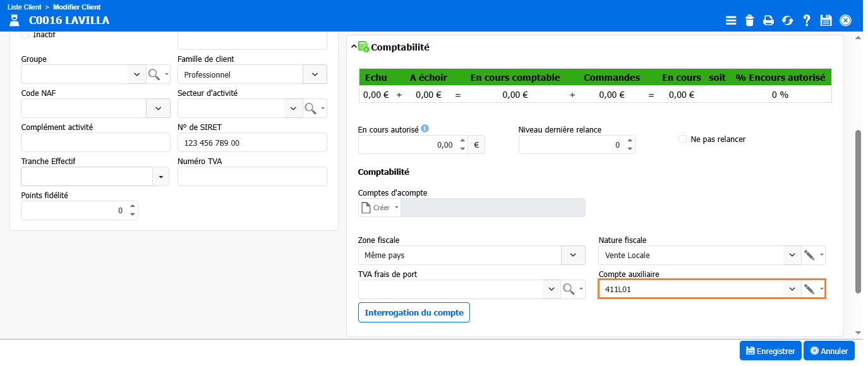The height and width of the screenshot is (366, 868).
Task: Open the Code NAF dropdown list
Action: tap(158, 109)
